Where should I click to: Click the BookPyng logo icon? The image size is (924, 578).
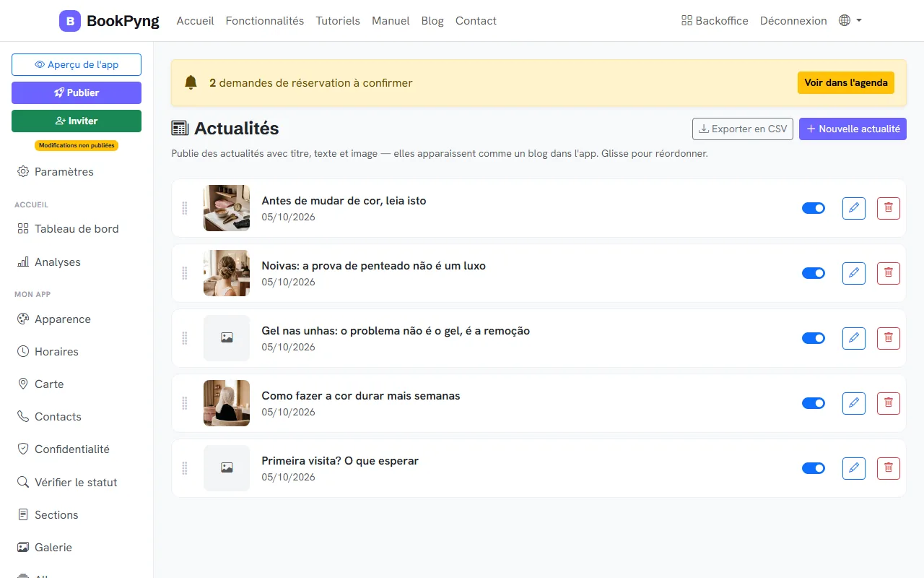70,21
